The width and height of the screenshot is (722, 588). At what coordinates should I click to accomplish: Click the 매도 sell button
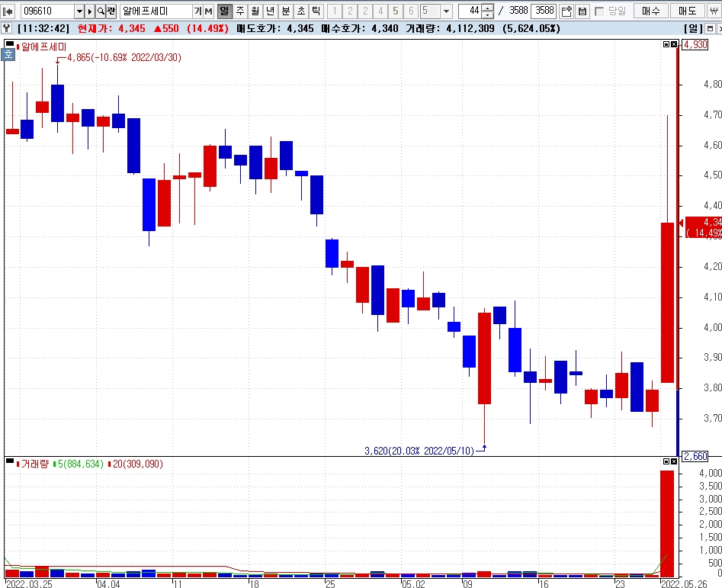[688, 11]
